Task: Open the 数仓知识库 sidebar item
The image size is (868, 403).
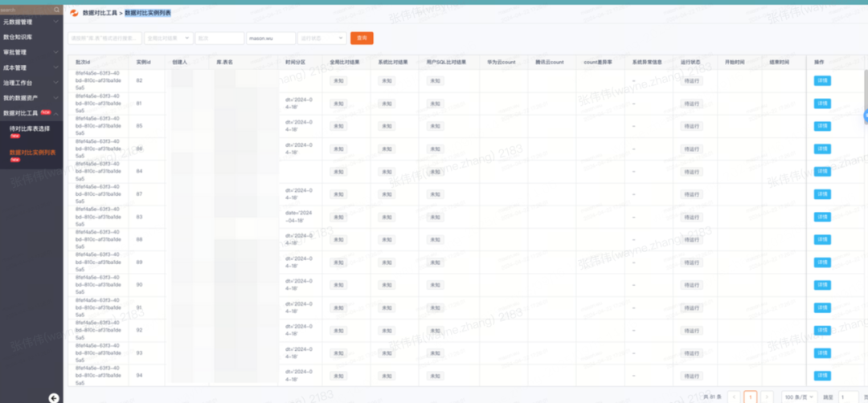Action: pyautogui.click(x=31, y=37)
